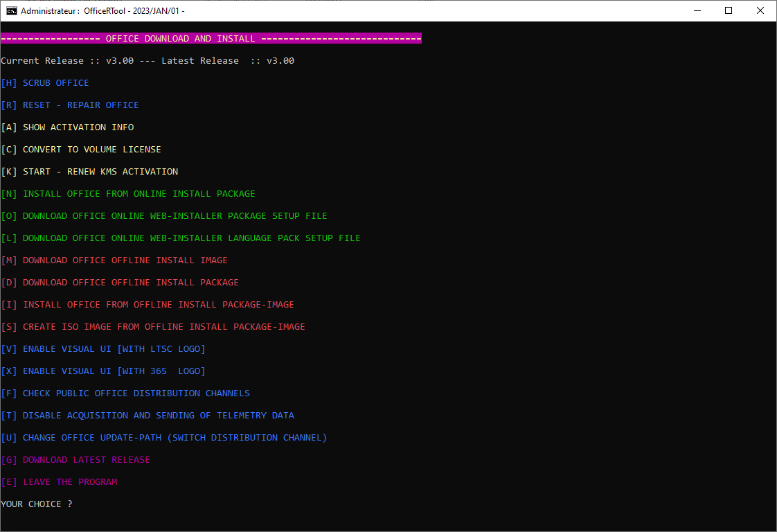Select the SCRUB OFFICE option
The height and width of the screenshot is (532, 777).
pyautogui.click(x=45, y=83)
